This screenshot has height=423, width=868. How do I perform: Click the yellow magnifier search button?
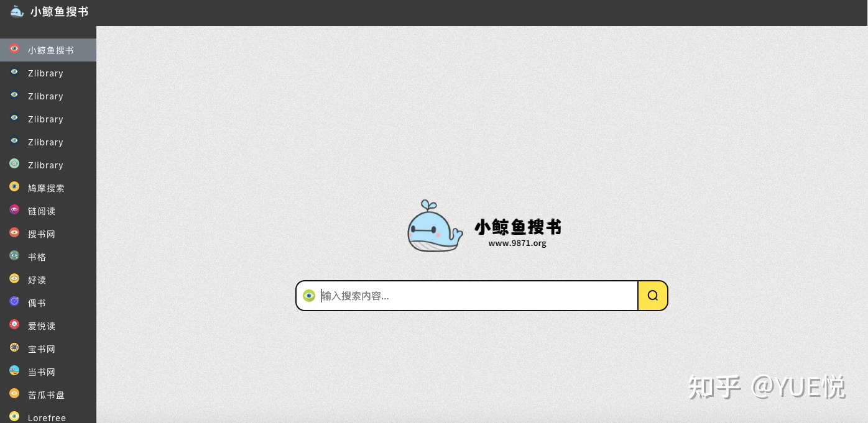(653, 296)
